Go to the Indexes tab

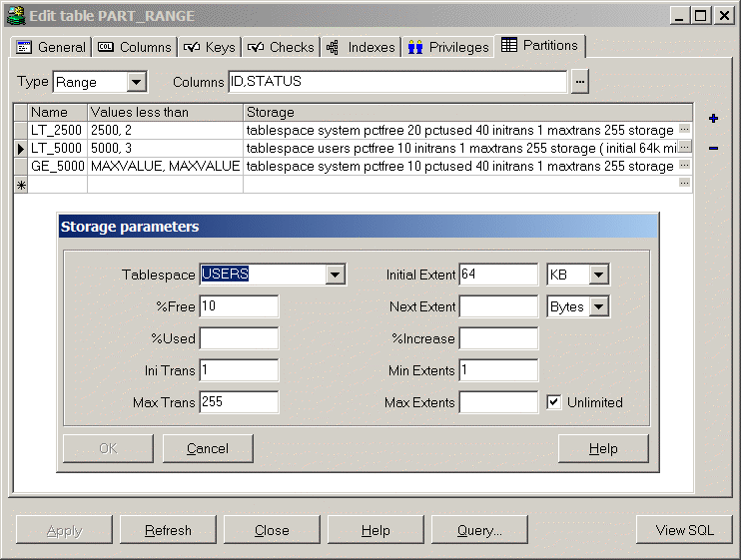(x=362, y=47)
